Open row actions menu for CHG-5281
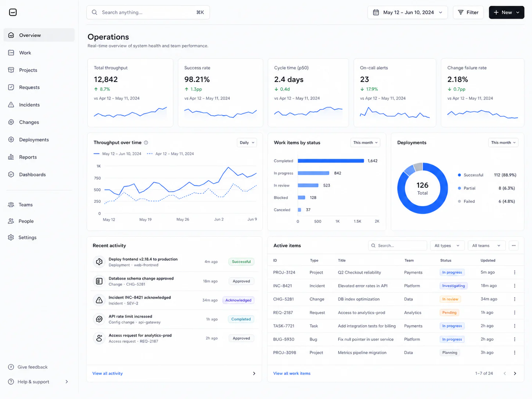 click(515, 299)
